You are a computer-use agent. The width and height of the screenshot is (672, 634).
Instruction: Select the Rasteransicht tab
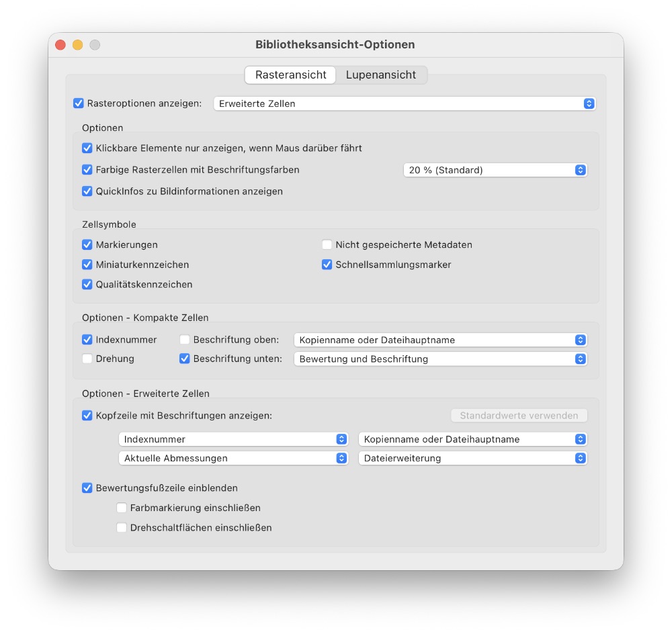(290, 75)
